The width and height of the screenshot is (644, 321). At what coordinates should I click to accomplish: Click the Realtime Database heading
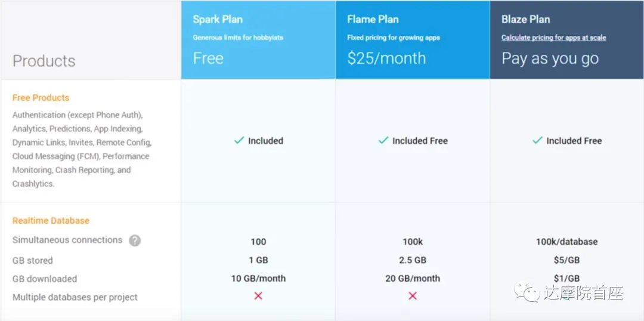pos(51,221)
